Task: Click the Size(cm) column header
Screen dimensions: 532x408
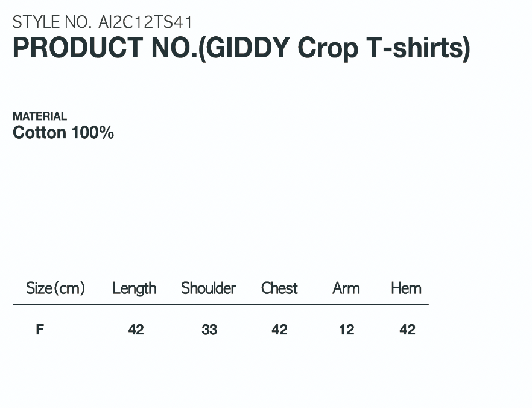Action: 55,288
